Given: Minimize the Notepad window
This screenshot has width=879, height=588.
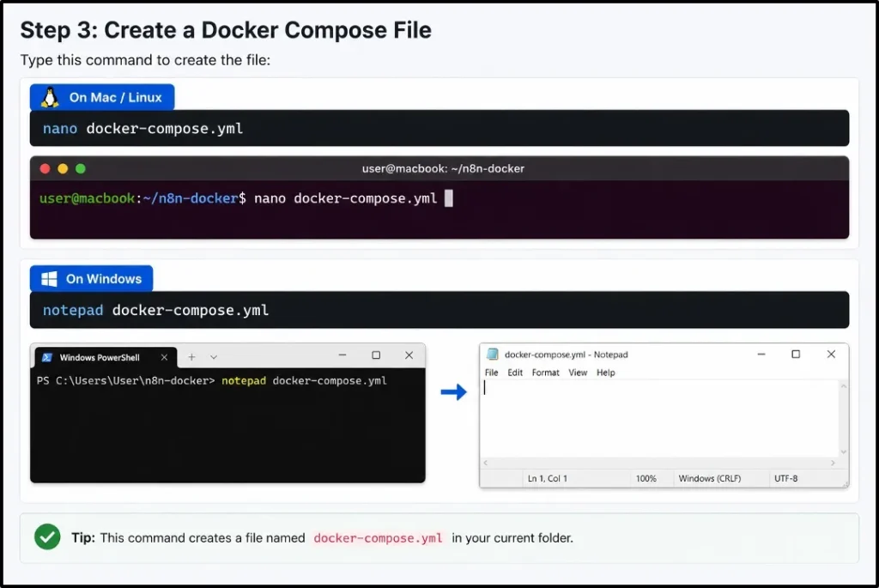Looking at the screenshot, I should pos(761,355).
